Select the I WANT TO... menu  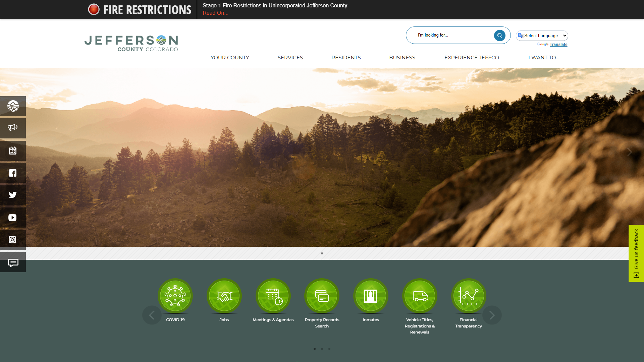(544, 57)
